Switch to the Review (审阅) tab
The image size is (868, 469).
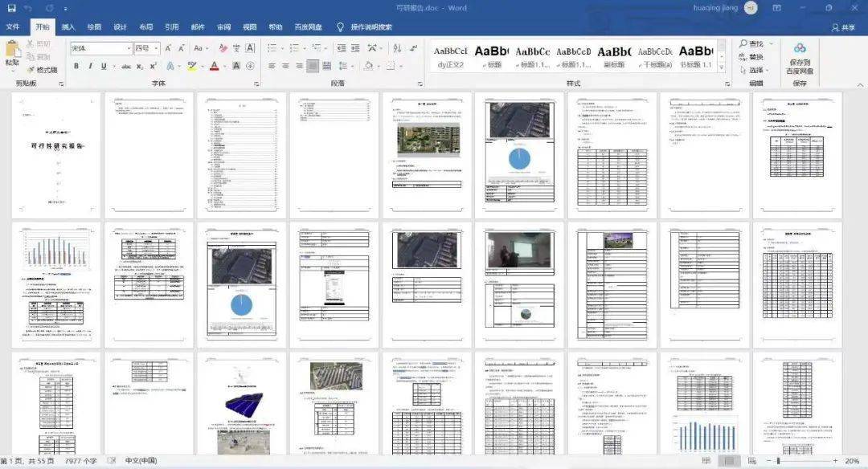coord(223,27)
